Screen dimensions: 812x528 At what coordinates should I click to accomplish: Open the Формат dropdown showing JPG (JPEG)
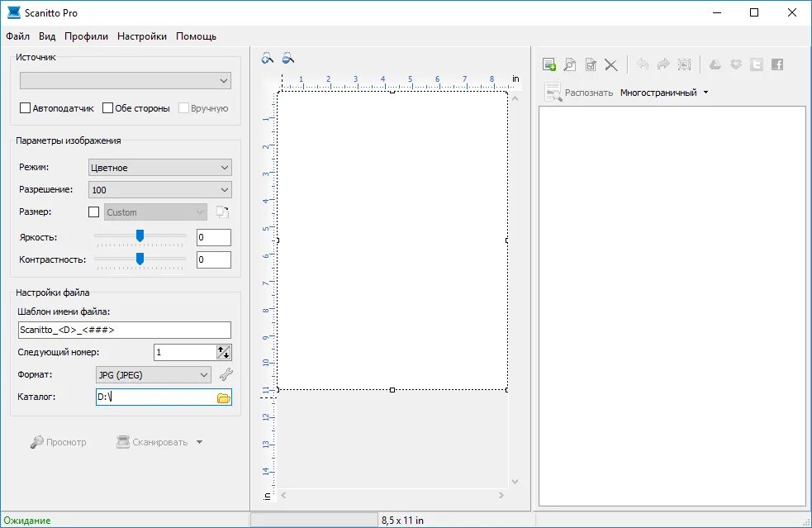pos(154,374)
